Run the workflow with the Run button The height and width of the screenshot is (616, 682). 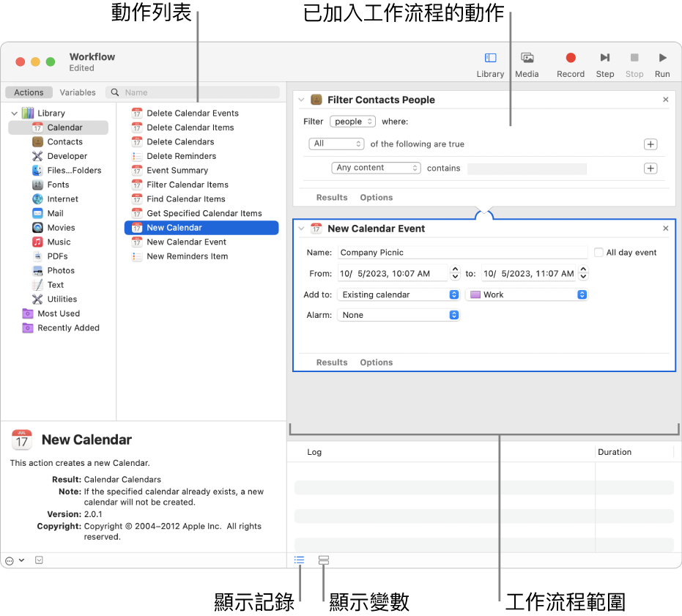tap(662, 64)
